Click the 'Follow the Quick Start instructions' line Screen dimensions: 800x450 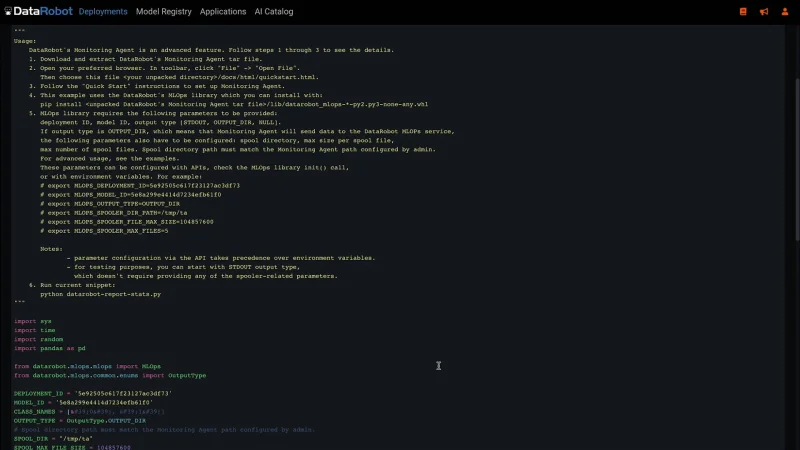pos(157,86)
